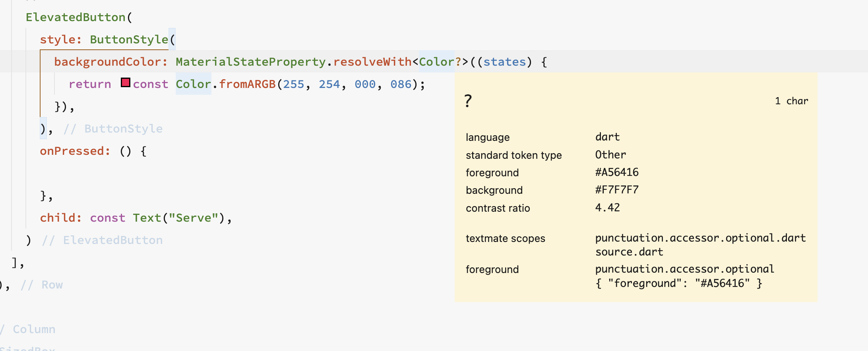This screenshot has height=351, width=868.
Task: Click MaterialStateProperty in the code
Action: 251,62
